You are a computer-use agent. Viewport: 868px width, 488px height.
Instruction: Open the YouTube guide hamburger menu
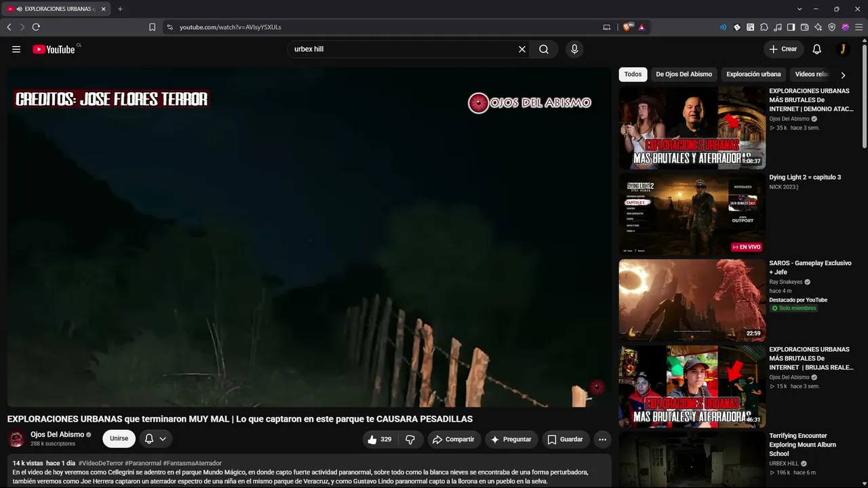[16, 49]
